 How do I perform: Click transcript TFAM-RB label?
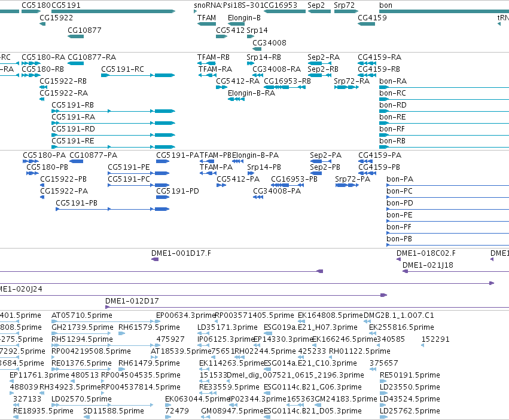tap(214, 57)
